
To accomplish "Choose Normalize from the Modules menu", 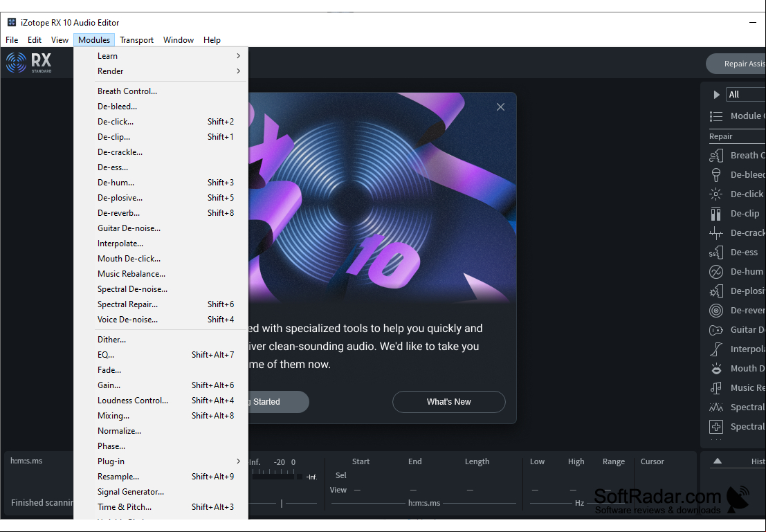I will click(x=161, y=431).
